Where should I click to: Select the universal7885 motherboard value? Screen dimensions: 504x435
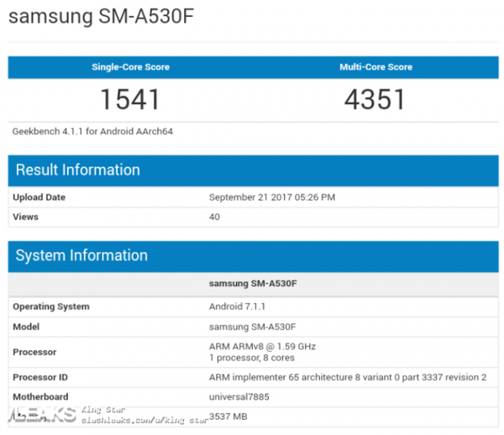239,396
